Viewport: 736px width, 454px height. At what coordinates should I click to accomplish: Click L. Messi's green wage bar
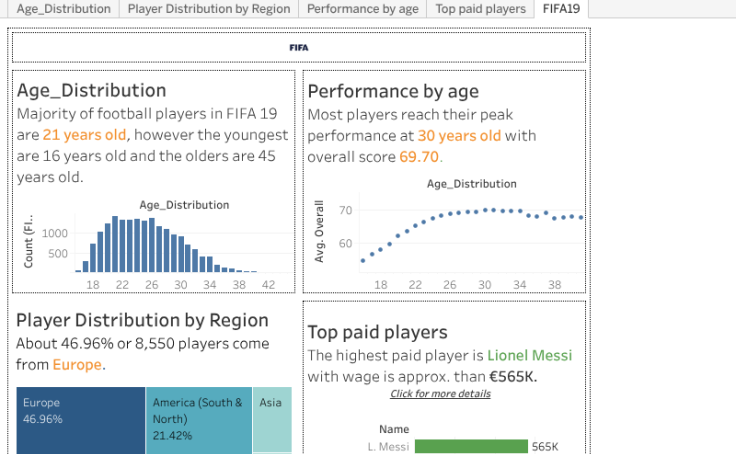(x=470, y=446)
